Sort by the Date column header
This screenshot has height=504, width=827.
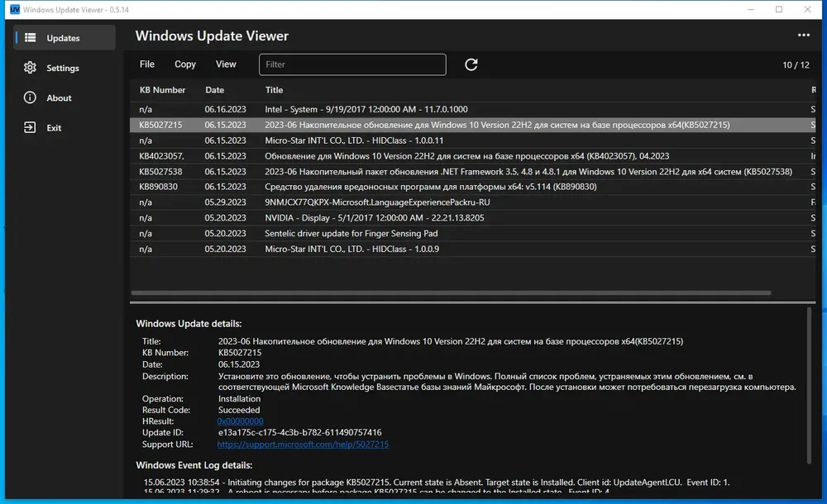click(215, 90)
